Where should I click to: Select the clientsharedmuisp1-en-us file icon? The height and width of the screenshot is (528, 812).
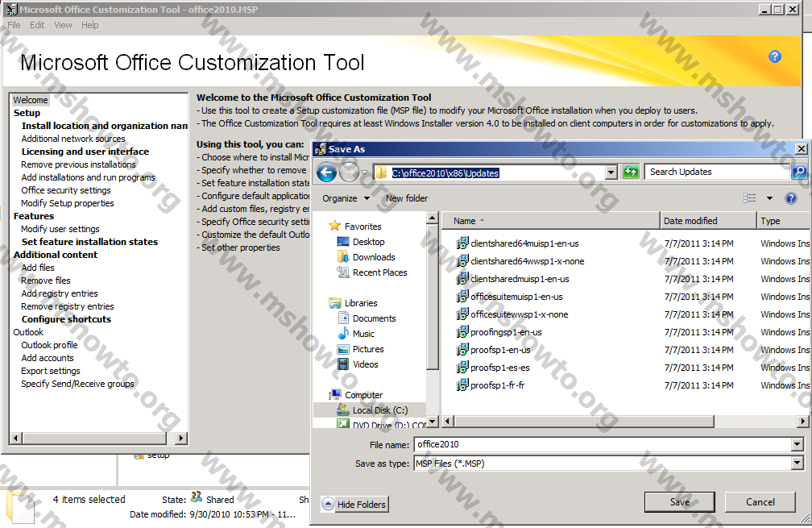(462, 278)
